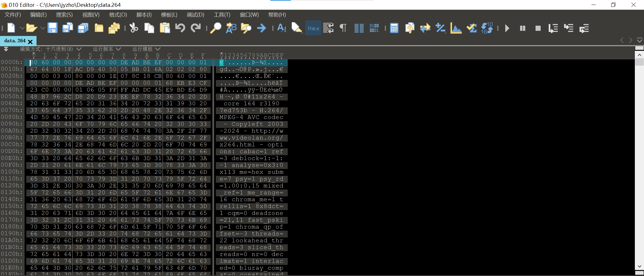The width and height of the screenshot is (644, 276).
Task: Pause script with the pause button
Action: [x=523, y=28]
